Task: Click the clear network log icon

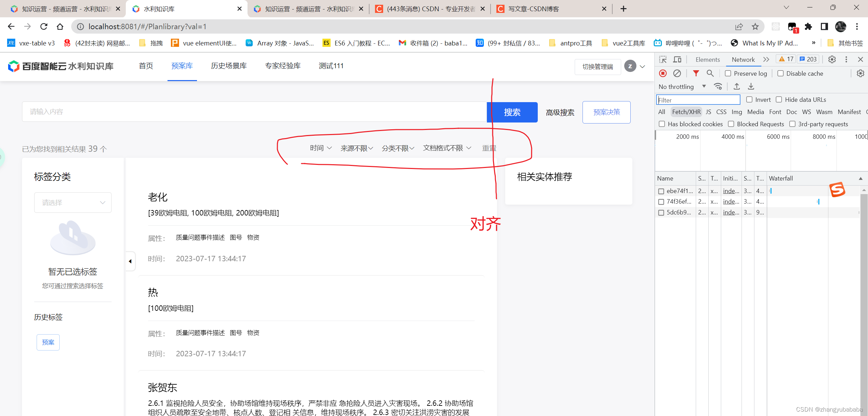Action: 677,74
